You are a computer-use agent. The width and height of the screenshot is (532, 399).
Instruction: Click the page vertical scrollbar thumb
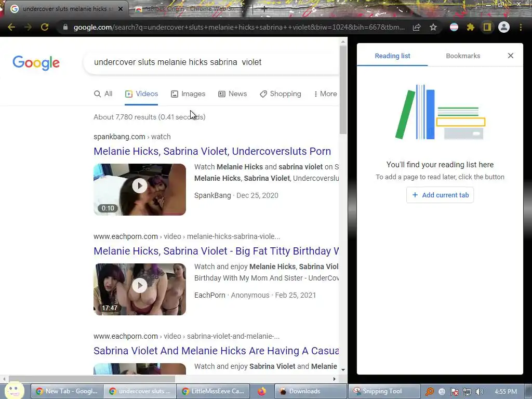click(343, 90)
